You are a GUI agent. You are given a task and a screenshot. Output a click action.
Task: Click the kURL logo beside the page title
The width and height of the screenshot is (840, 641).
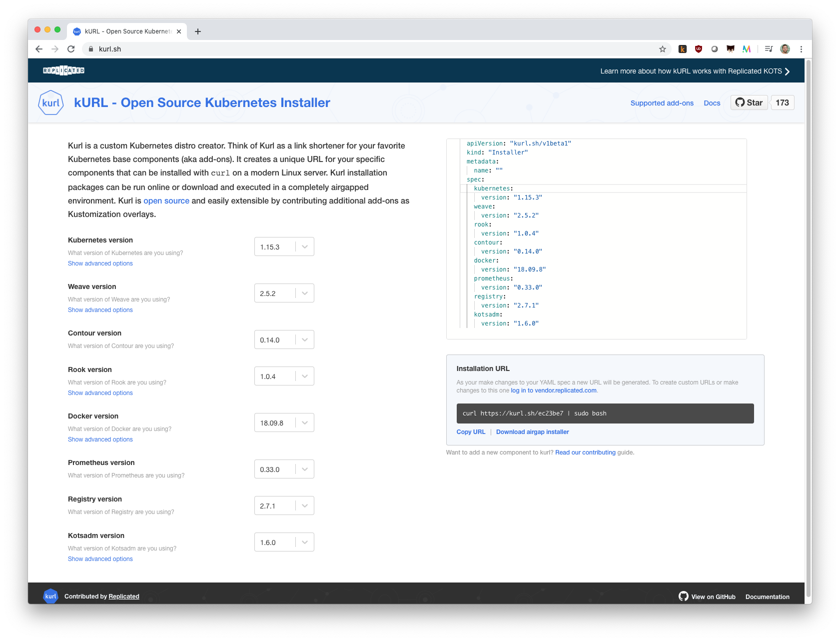coord(50,102)
